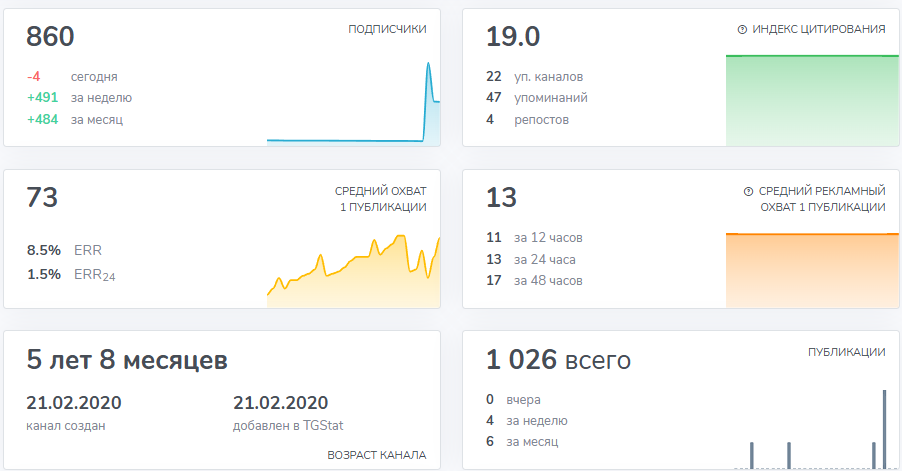Image resolution: width=902 pixels, height=471 pixels.
Task: Select the 19.0 citation index value
Action: click(x=513, y=37)
